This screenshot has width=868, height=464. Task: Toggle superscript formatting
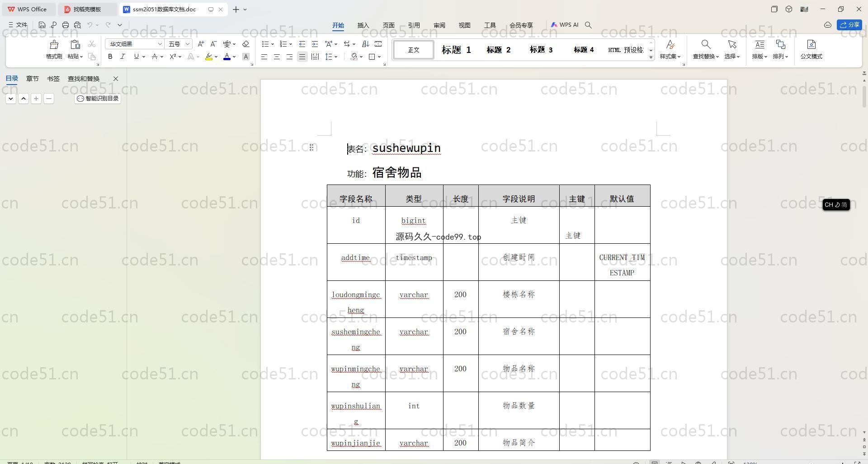coord(173,57)
